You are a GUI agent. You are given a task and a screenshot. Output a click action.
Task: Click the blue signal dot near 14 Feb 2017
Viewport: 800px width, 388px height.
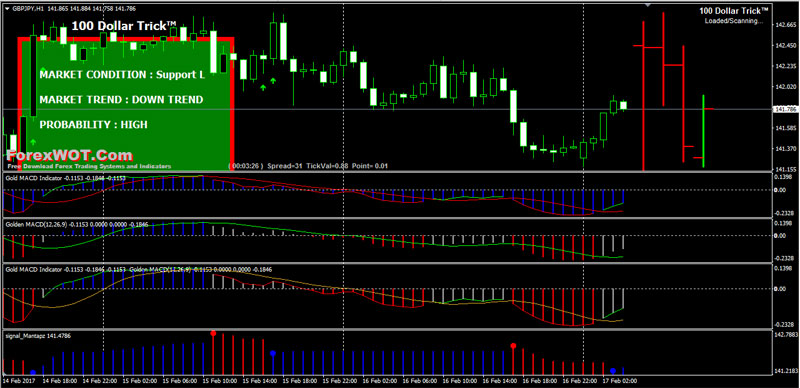pyautogui.click(x=33, y=372)
